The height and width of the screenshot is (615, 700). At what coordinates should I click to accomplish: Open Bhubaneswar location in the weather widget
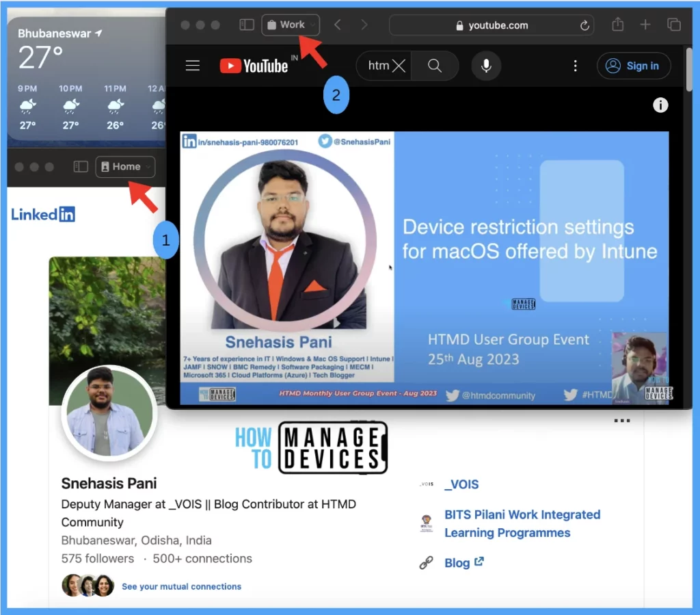coord(60,34)
